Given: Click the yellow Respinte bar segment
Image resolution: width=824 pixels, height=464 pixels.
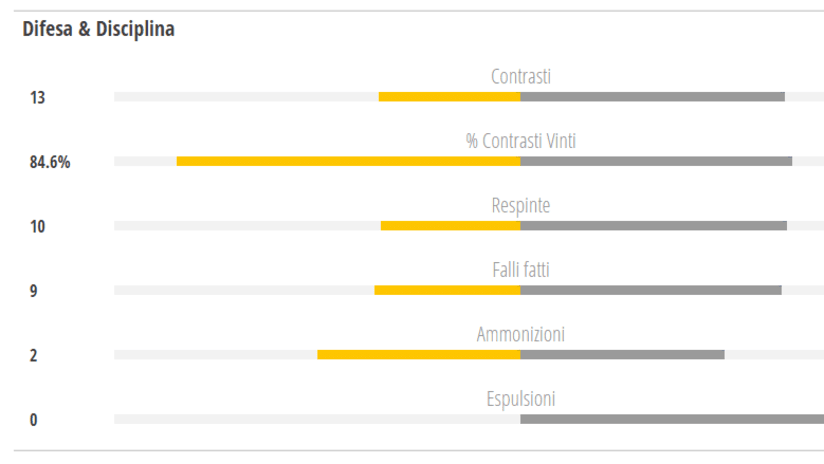Looking at the screenshot, I should pyautogui.click(x=450, y=226).
